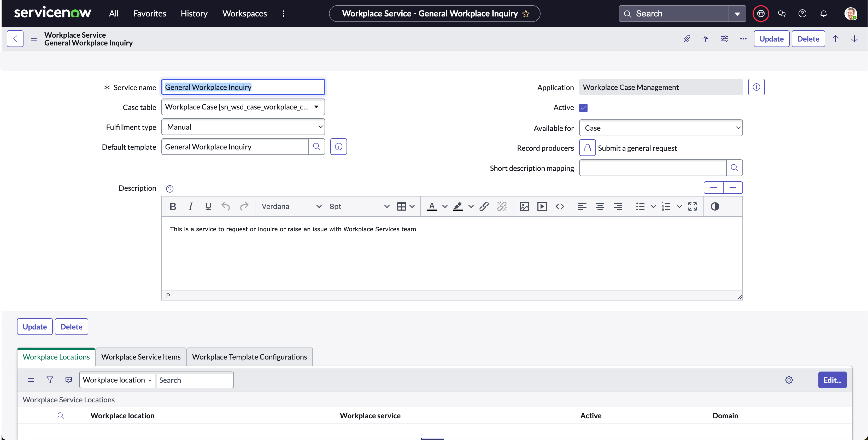This screenshot has width=868, height=440.
Task: Open notifications bell icon
Action: [x=823, y=14]
